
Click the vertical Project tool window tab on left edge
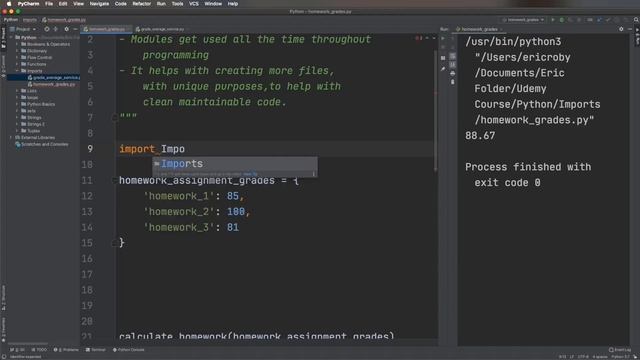pos(4,38)
